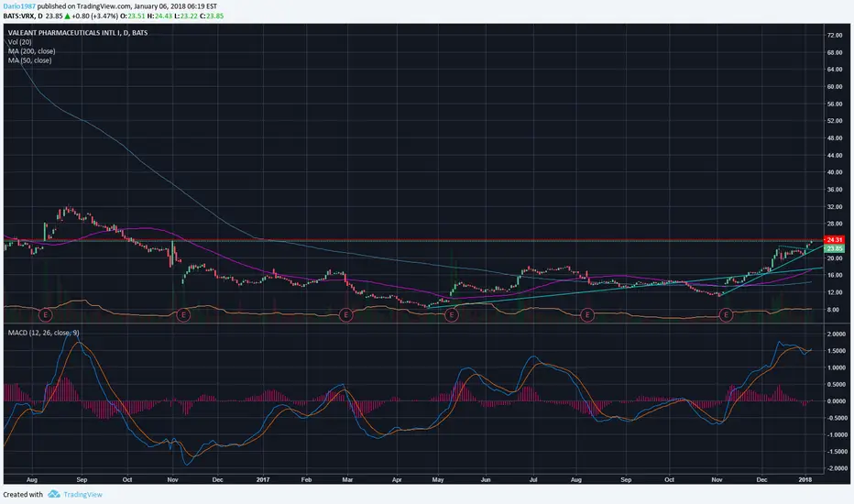Select the earnings E marker near March 2017

pyautogui.click(x=345, y=315)
